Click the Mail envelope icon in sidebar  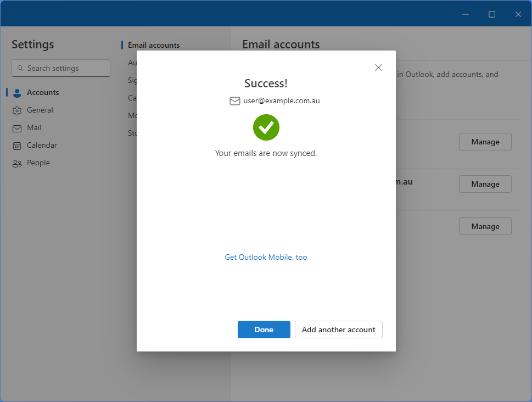(17, 128)
